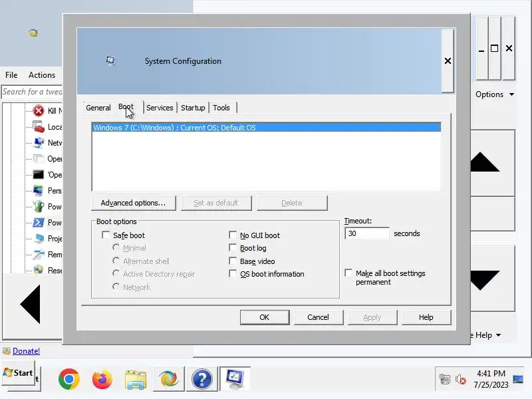Image resolution: width=532 pixels, height=399 pixels.
Task: Click the Search for a tweak field
Action: [32, 92]
